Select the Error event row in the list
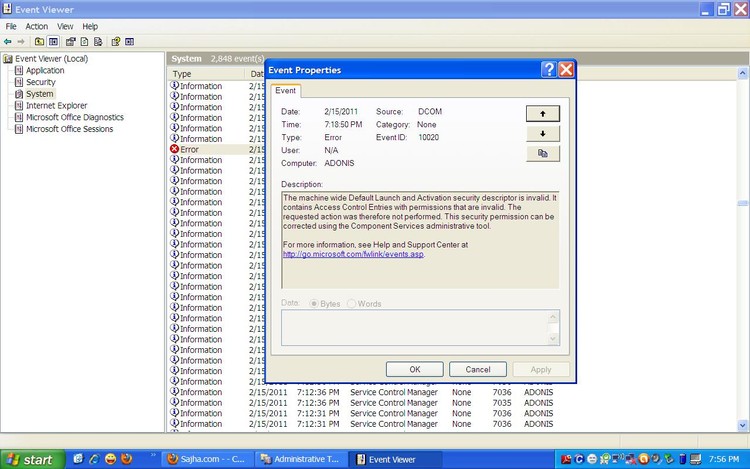750x469 pixels. (189, 149)
